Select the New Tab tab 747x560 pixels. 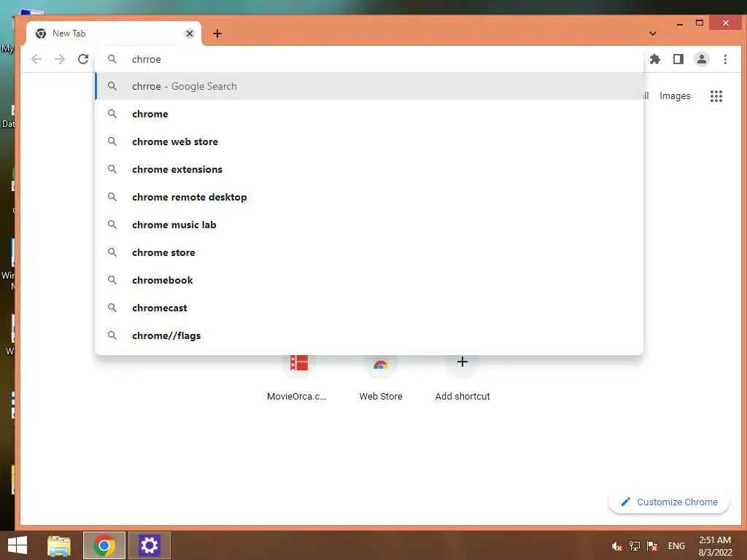113,34
